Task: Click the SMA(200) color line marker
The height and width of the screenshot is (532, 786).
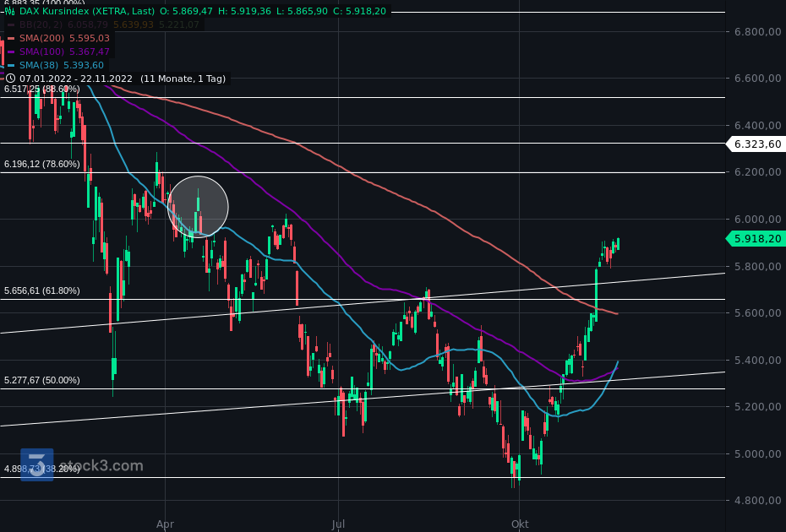Action: [x=11, y=38]
